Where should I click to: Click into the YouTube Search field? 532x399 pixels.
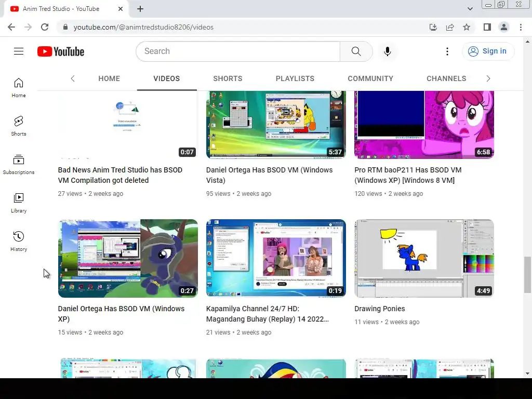click(x=237, y=51)
